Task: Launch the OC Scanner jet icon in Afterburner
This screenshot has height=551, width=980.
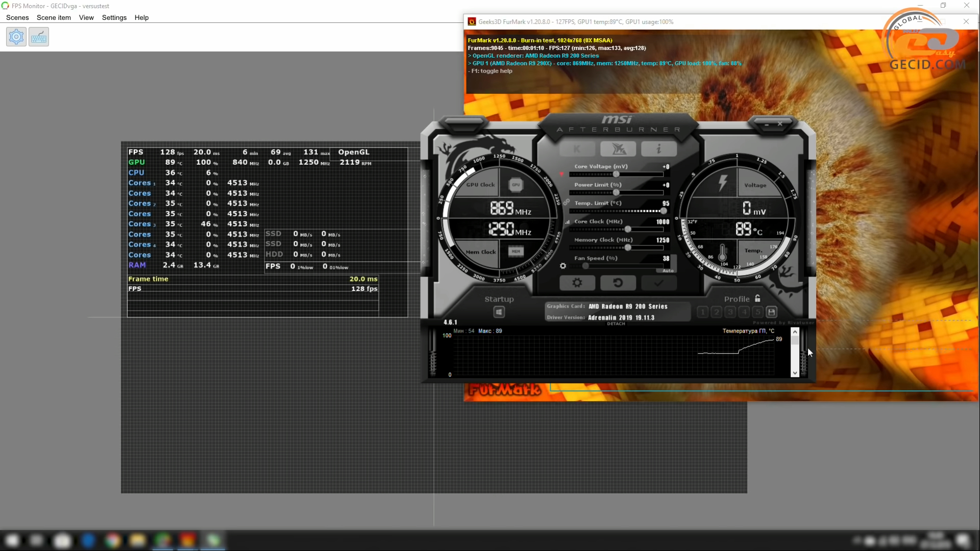Action: pyautogui.click(x=618, y=149)
